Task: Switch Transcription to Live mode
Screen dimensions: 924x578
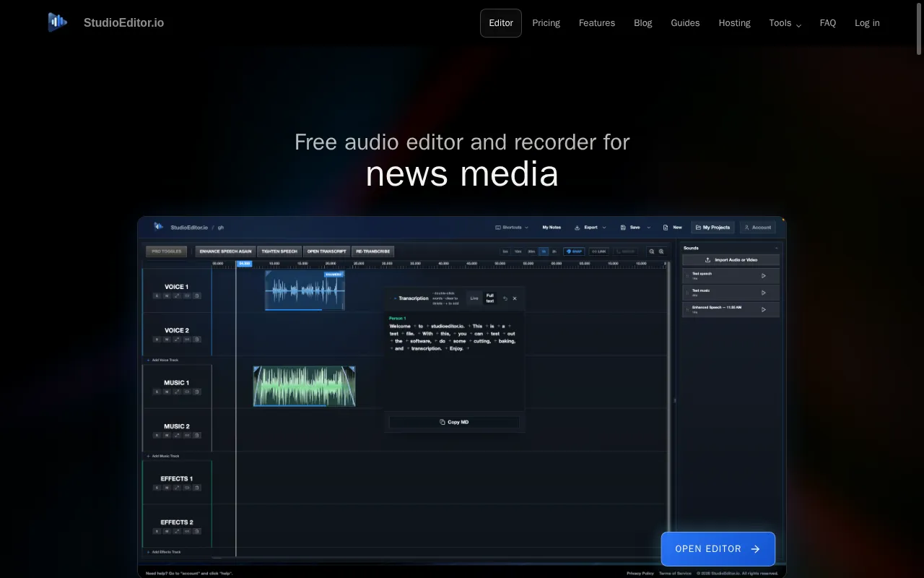Action: 474,298
